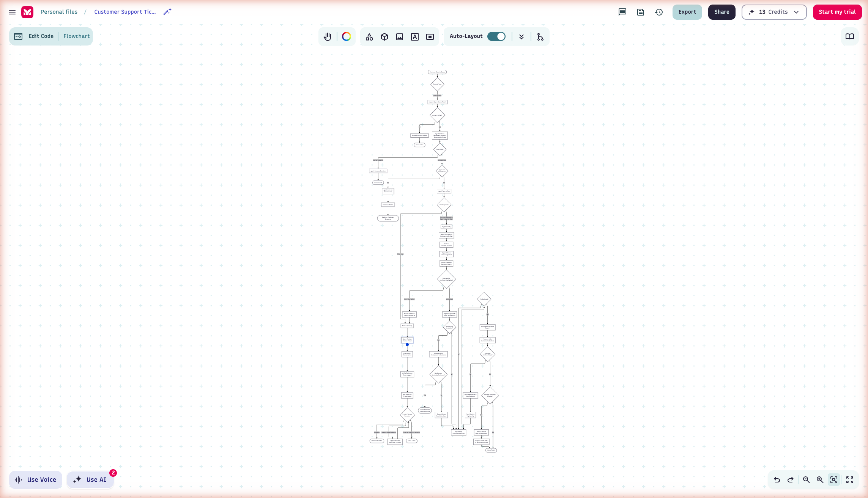This screenshot has height=498, width=868.
Task: Open the guide book panel icon
Action: pos(850,36)
